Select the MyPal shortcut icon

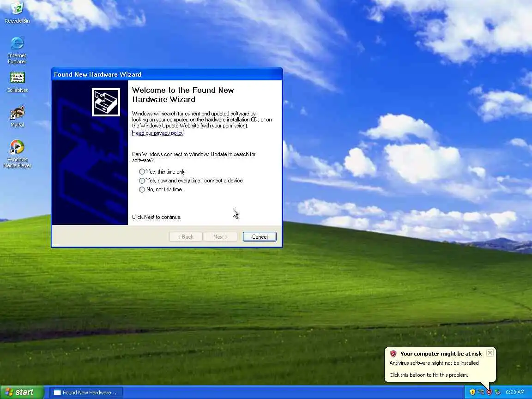coord(17,116)
